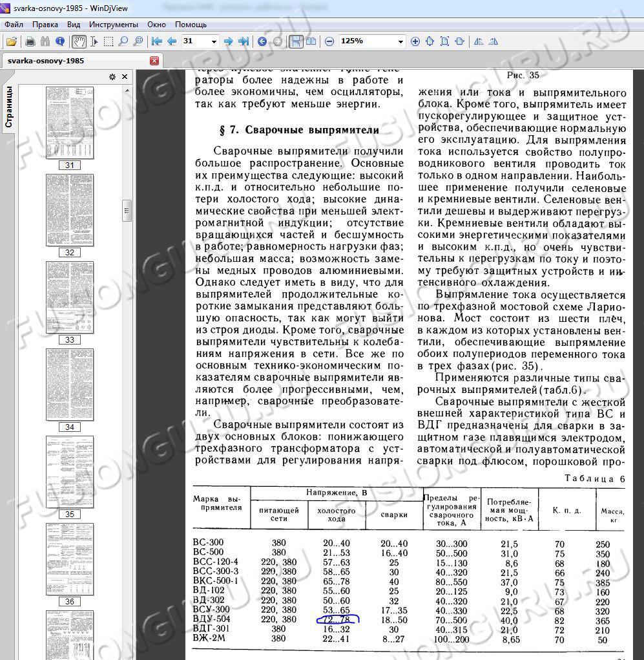Choose the zoom rectangle tool

pos(138,41)
